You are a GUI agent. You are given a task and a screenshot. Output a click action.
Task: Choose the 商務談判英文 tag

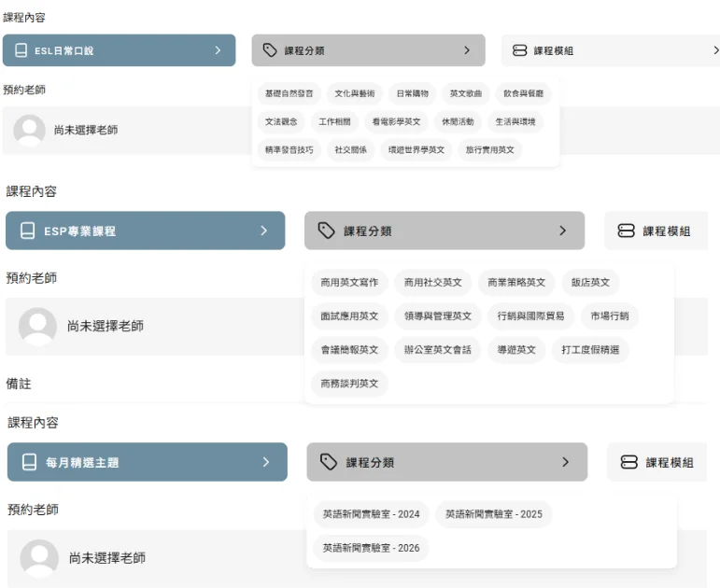pyautogui.click(x=349, y=384)
